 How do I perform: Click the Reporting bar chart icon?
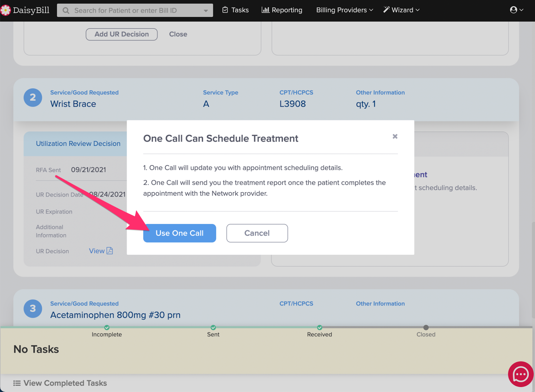(x=265, y=10)
